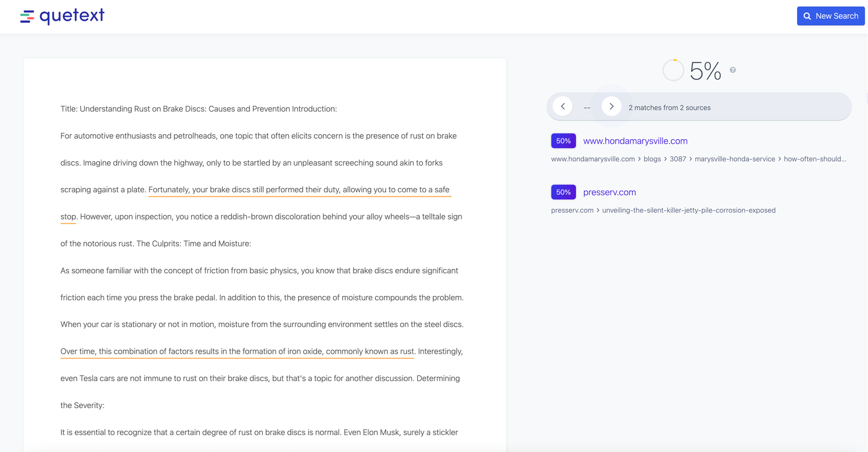Click the 50% badge for presserv.com

coord(563,192)
